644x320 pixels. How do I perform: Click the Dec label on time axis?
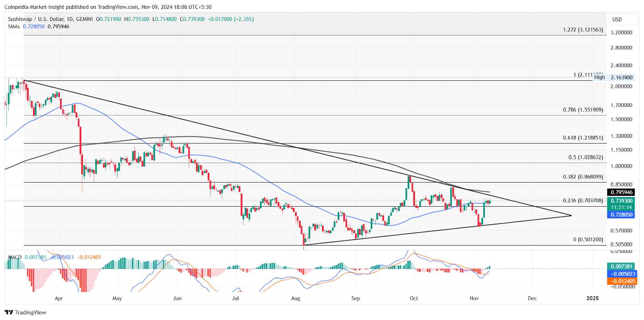click(533, 298)
